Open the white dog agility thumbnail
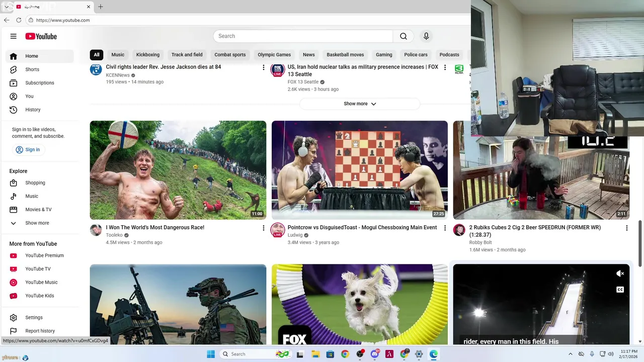 click(360, 304)
